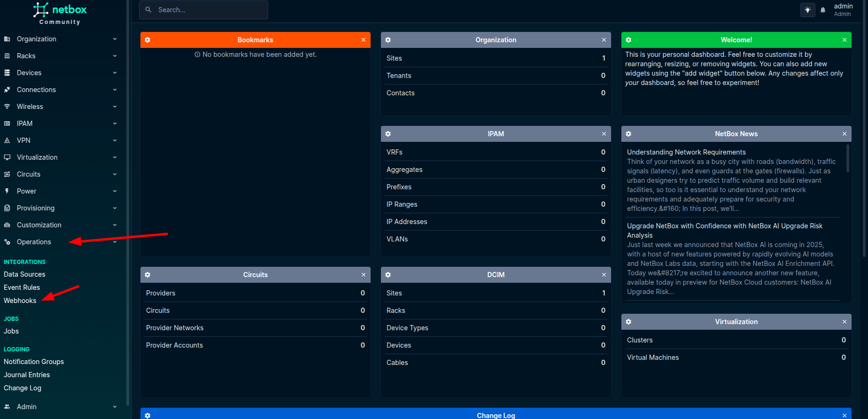Open Organization widget settings gear
Screen dimensions: 868x419
tap(388, 40)
